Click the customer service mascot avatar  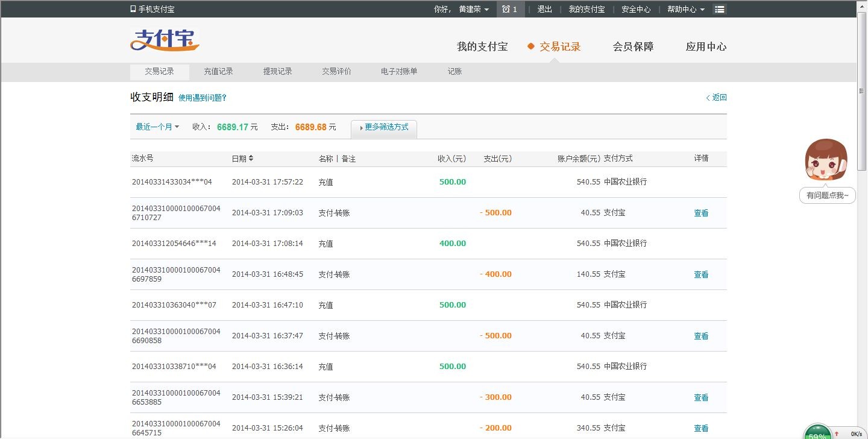pyautogui.click(x=826, y=160)
